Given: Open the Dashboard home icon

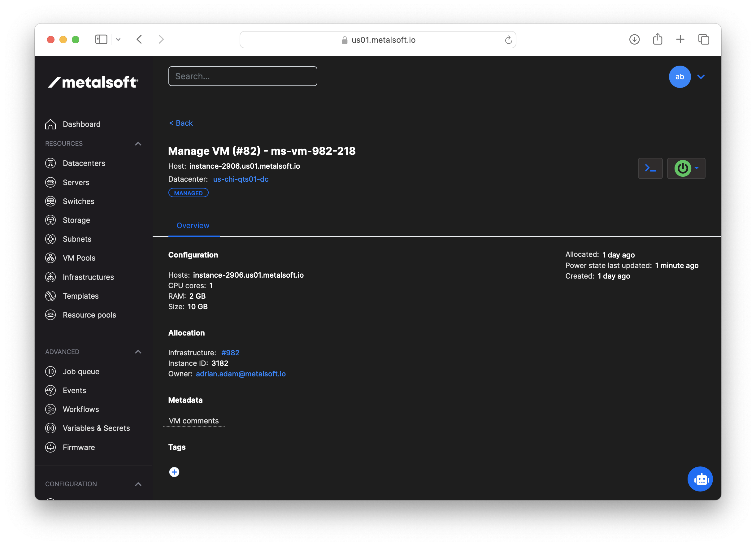Looking at the screenshot, I should pyautogui.click(x=50, y=124).
